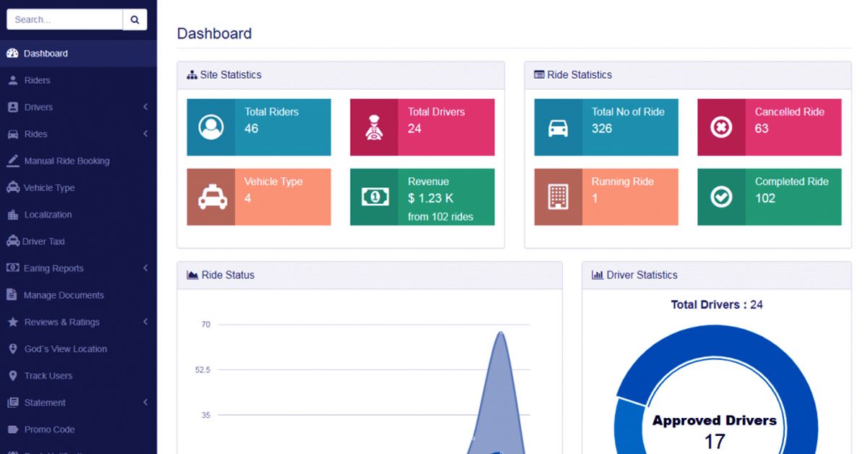Click the magnifier search button

135,20
